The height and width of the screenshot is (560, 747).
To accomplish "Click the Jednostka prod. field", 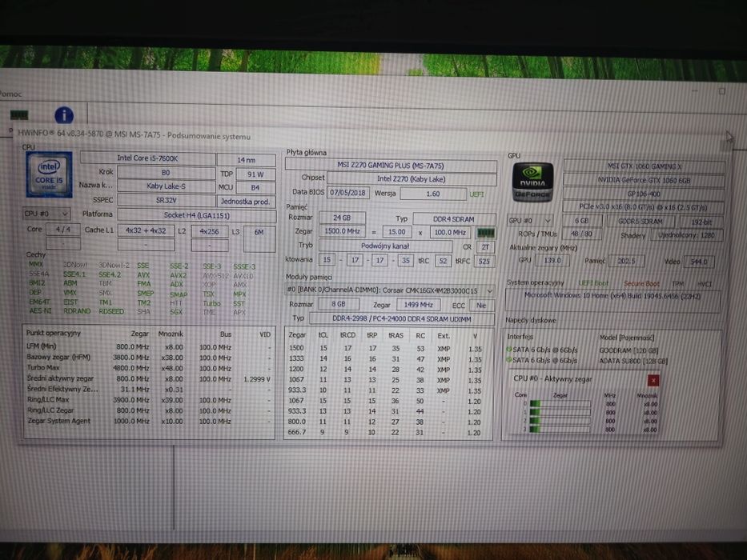I will (246, 202).
